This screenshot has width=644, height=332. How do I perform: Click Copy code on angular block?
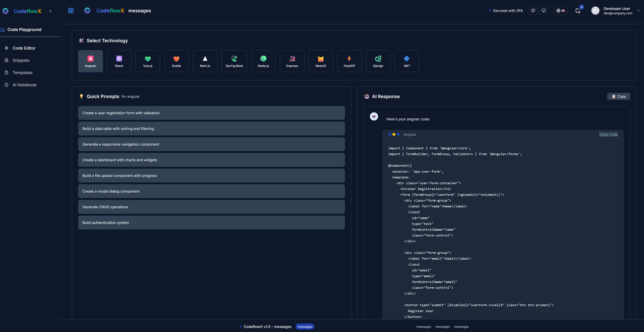point(608,134)
